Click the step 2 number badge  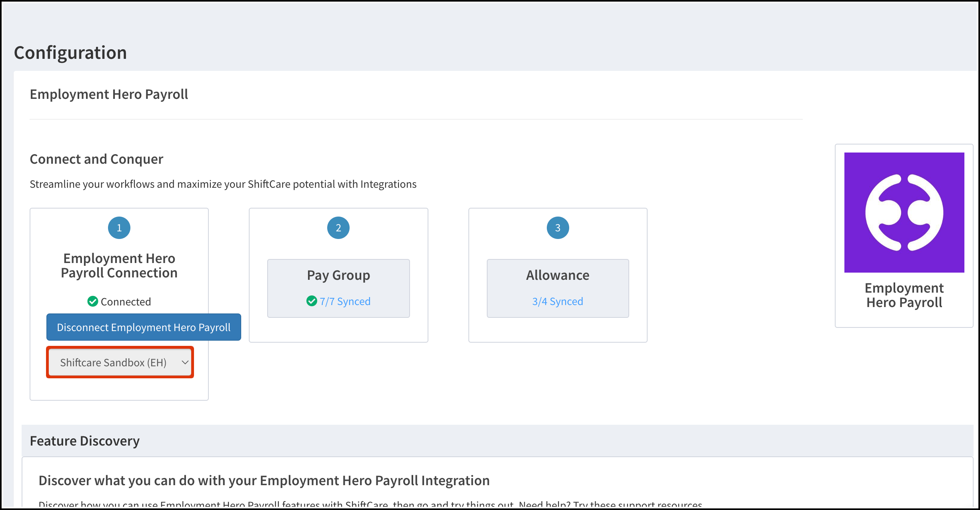tap(338, 228)
